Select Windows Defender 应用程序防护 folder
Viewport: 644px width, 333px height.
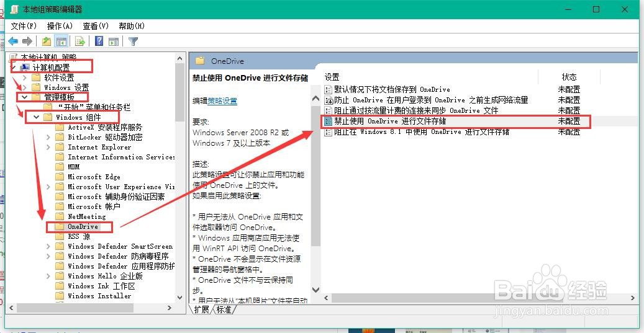(121, 266)
